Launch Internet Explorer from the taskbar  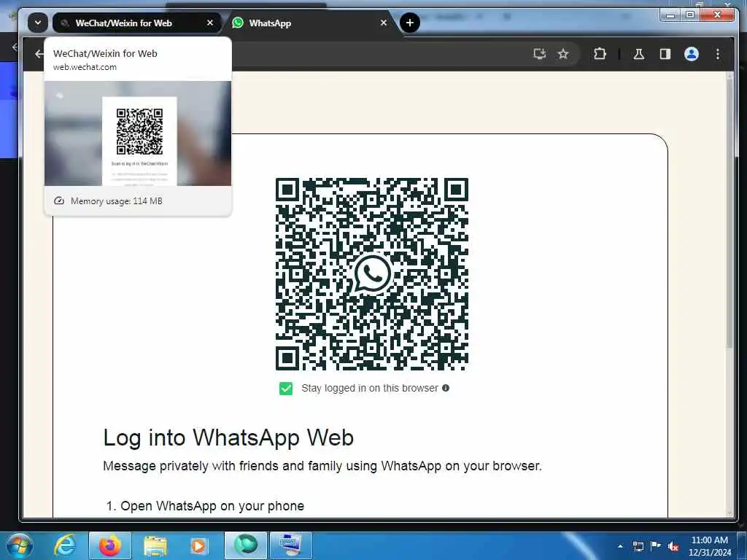point(64,545)
